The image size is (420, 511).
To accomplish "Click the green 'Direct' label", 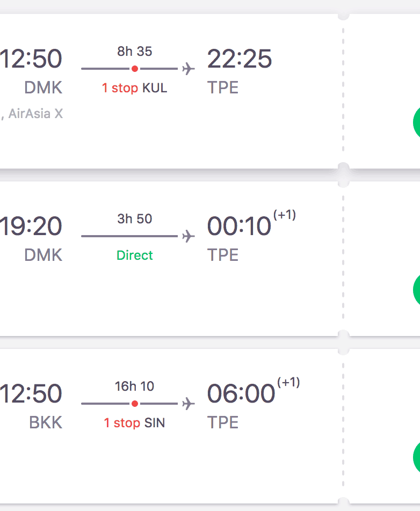I will coord(135,255).
